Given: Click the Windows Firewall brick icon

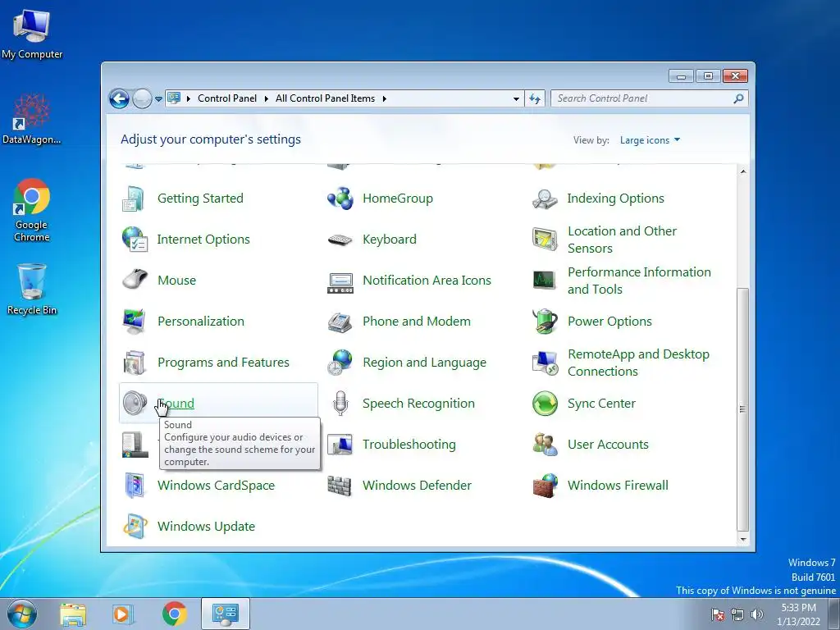Looking at the screenshot, I should click(x=545, y=486).
